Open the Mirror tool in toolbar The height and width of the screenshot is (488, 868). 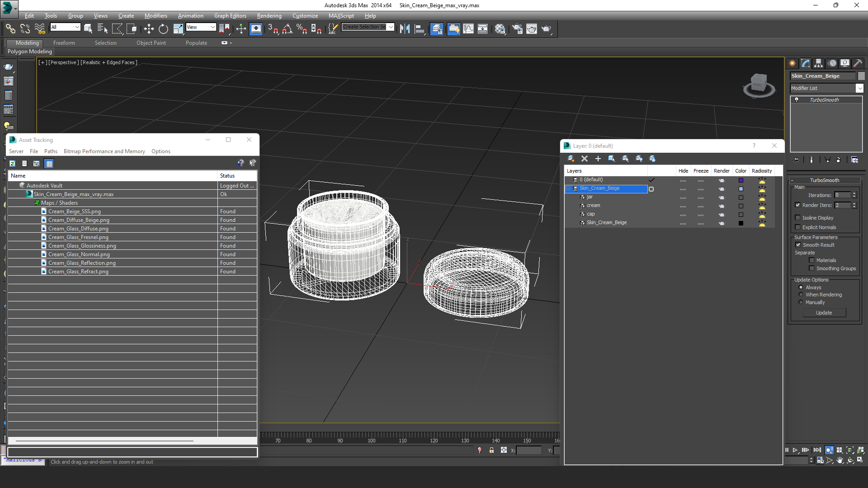(x=405, y=29)
